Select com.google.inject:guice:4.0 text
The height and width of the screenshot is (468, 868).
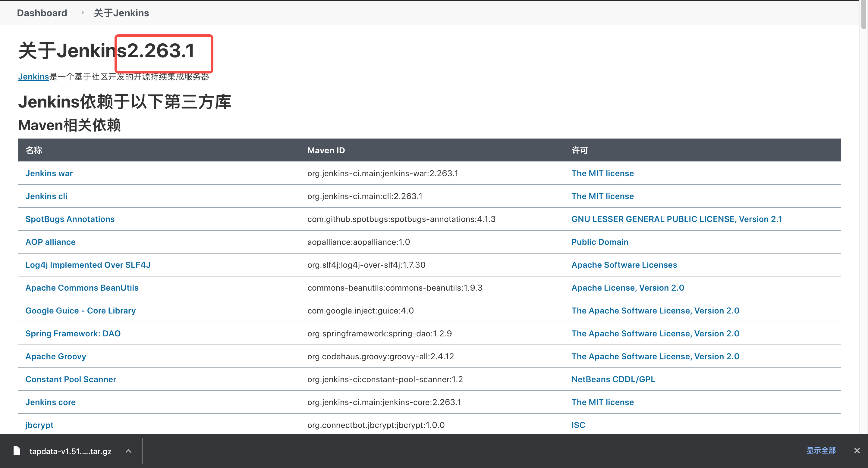coord(360,311)
